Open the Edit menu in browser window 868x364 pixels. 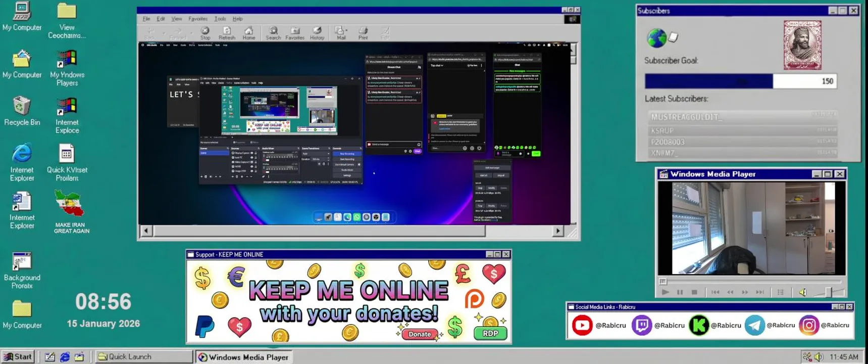point(161,19)
